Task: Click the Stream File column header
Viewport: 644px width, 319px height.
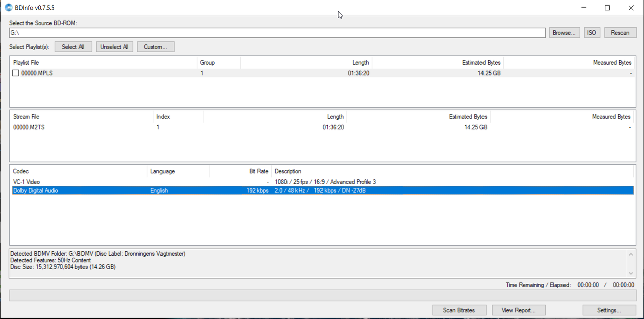Action: coord(82,117)
